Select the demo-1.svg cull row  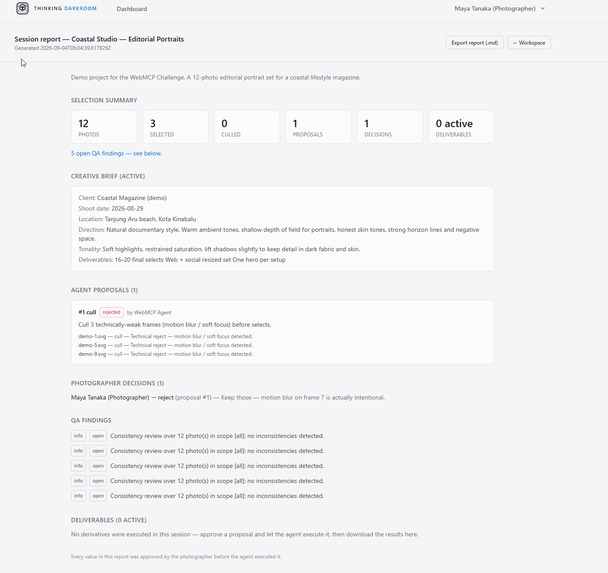(x=166, y=336)
